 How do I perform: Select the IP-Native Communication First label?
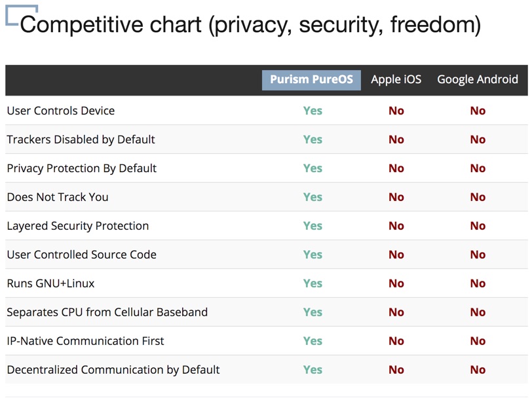click(x=85, y=341)
